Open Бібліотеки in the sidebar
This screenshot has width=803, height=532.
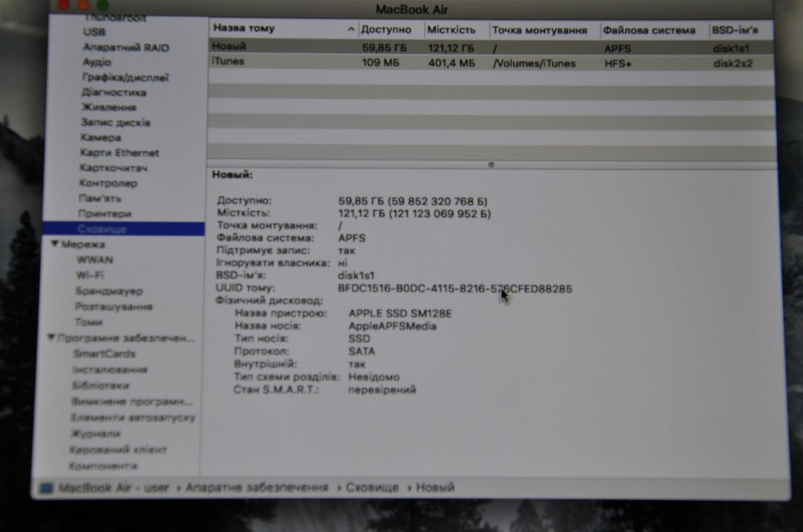100,385
